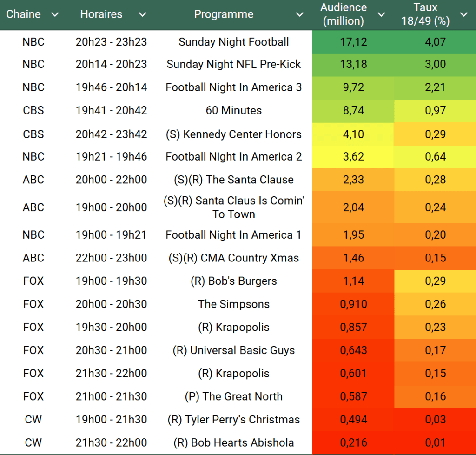Click the Audience (million) header text
Screen dimensions: 476x455
[x=344, y=14]
